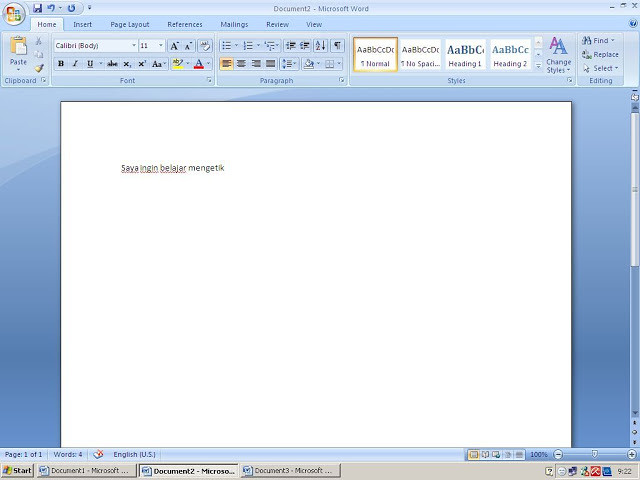Open multilevel list dropdown
Viewport: 640px width, 480px height.
click(272, 45)
